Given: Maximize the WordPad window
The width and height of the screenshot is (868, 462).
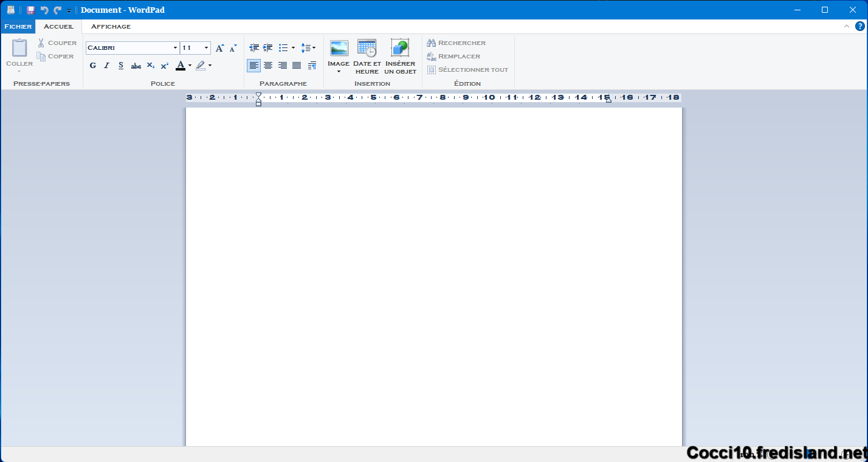Looking at the screenshot, I should (x=825, y=10).
